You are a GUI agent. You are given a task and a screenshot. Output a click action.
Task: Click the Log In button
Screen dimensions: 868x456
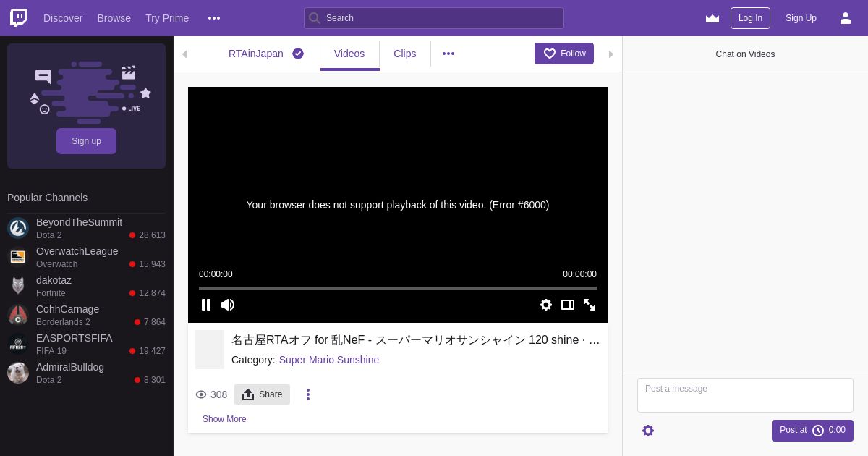pyautogui.click(x=750, y=18)
